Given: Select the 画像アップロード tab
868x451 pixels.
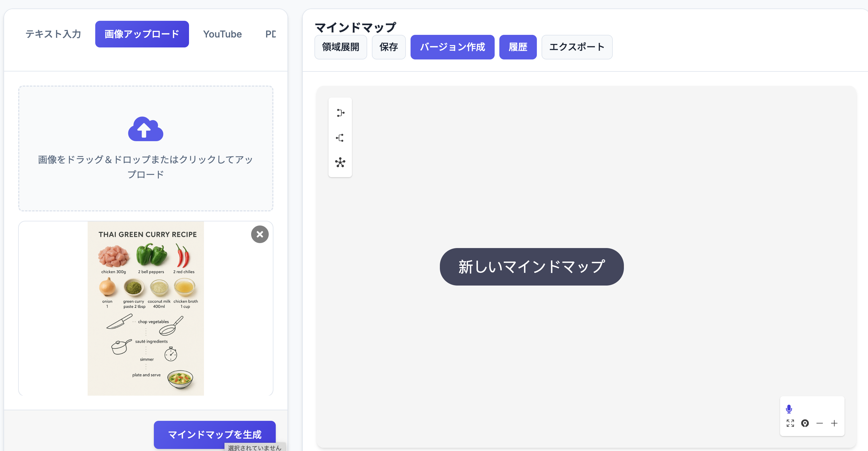Looking at the screenshot, I should (142, 34).
